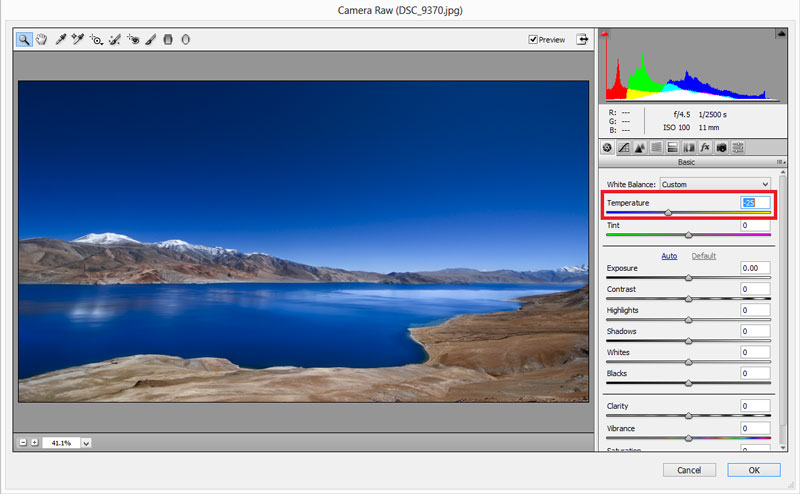Screen dimensions: 800x494
Task: Select the Zoom tool in the toolbar
Action: tap(24, 40)
